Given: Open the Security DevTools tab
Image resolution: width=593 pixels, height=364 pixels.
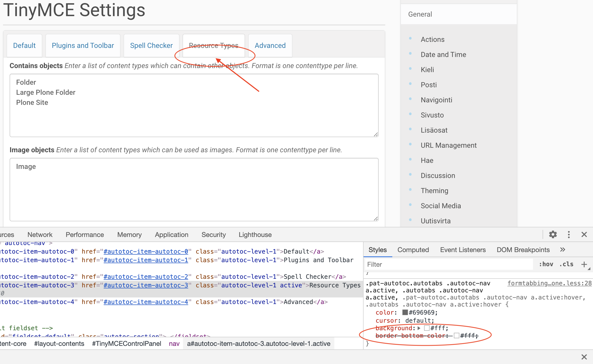Looking at the screenshot, I should coord(214,234).
